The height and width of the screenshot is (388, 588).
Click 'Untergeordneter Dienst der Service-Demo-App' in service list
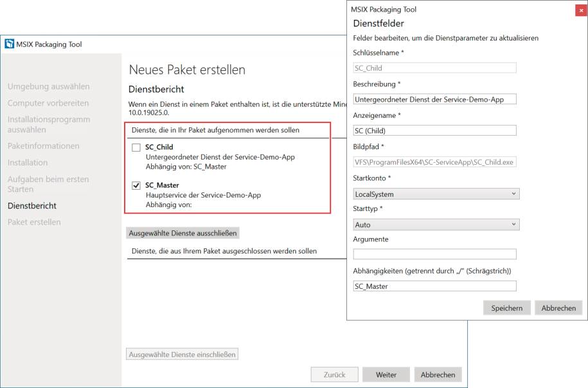(x=220, y=157)
